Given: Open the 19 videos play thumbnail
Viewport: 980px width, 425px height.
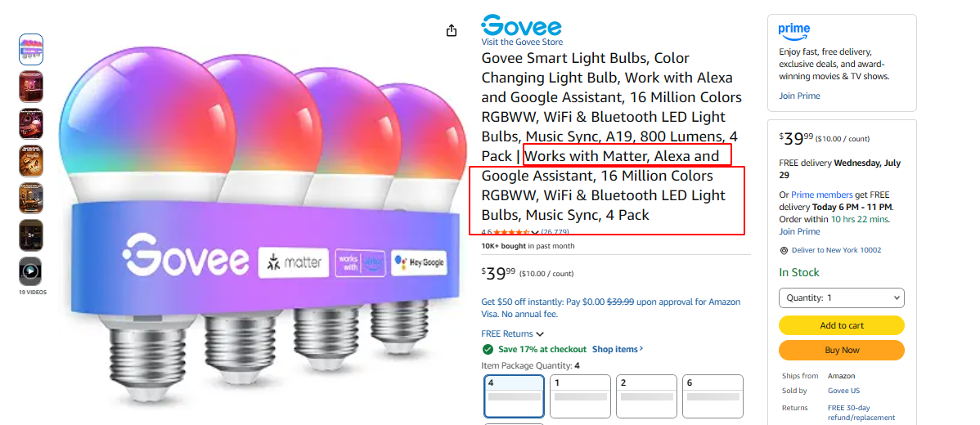Looking at the screenshot, I should point(30,272).
